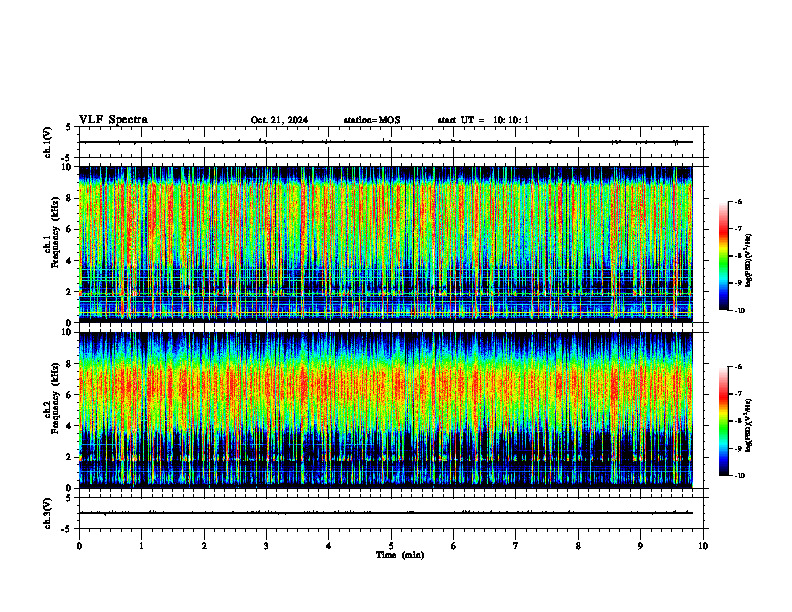Screen dimensions: 792x612
Task: Click time axis tick label "2"
Action: pyautogui.click(x=204, y=546)
